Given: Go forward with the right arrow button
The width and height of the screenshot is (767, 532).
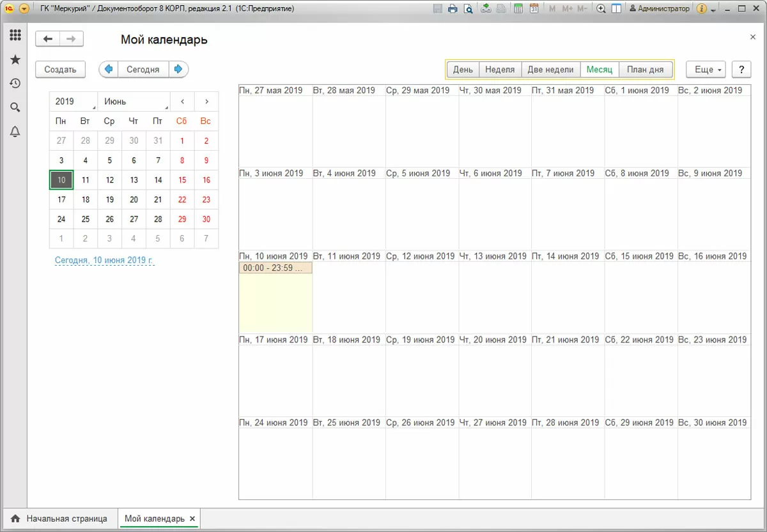Looking at the screenshot, I should pyautogui.click(x=72, y=39).
